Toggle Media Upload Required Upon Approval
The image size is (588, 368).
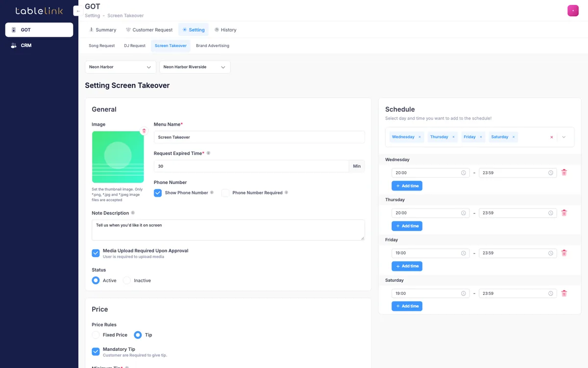(96, 253)
